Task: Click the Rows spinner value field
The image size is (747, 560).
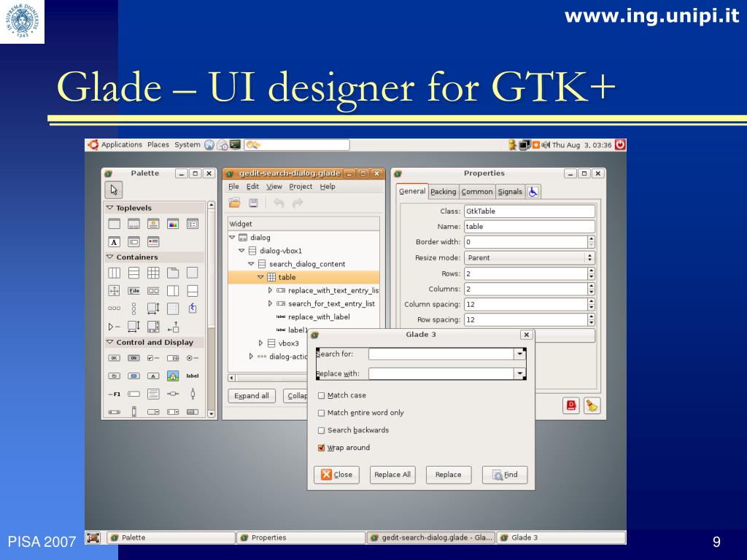Action: pyautogui.click(x=525, y=274)
